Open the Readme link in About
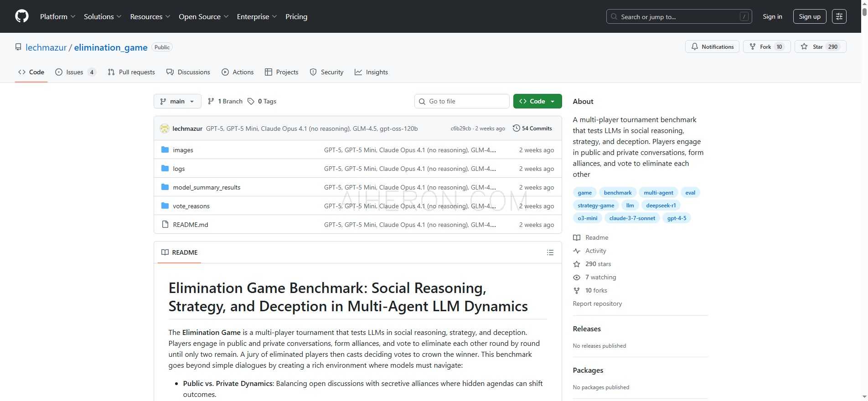Viewport: 868px width, 401px height. click(x=591, y=237)
